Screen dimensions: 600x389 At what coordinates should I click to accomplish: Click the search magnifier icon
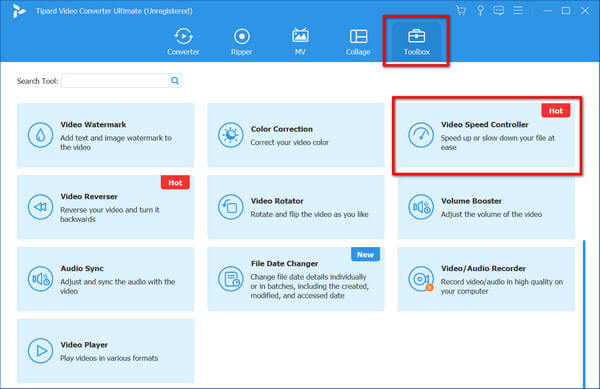(x=175, y=81)
